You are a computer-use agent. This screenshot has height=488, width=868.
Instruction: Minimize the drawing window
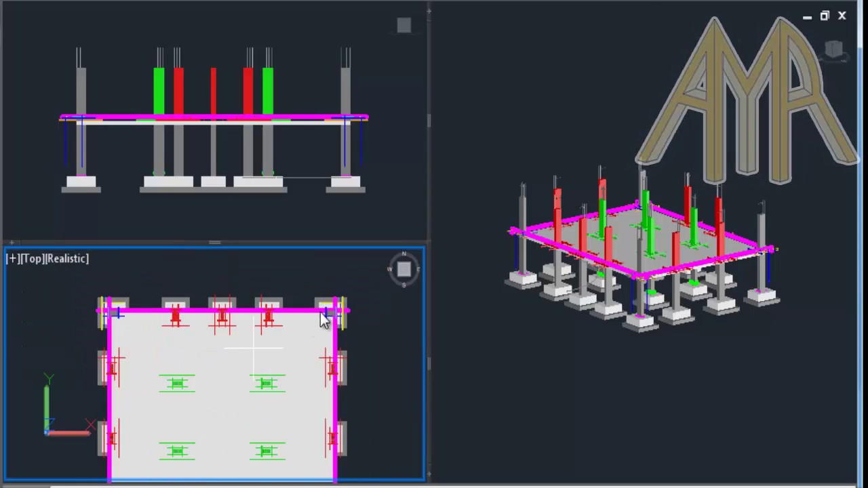[807, 16]
